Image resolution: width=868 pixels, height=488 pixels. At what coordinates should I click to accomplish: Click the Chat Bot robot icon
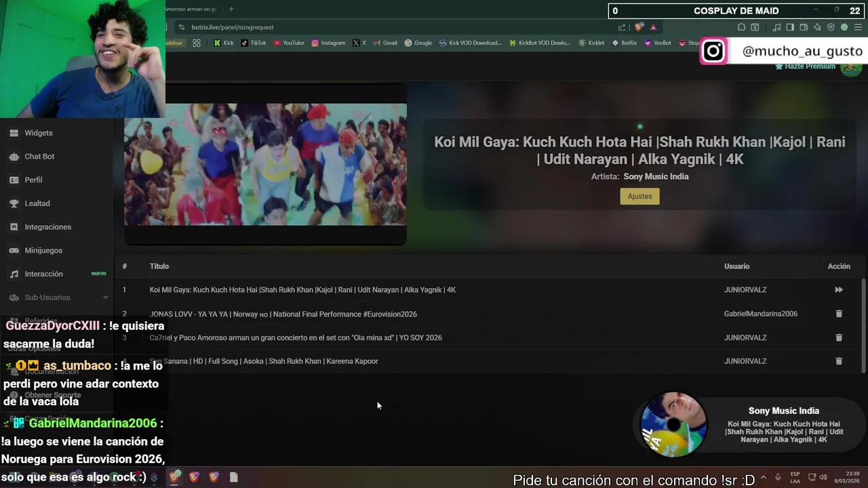(14, 157)
